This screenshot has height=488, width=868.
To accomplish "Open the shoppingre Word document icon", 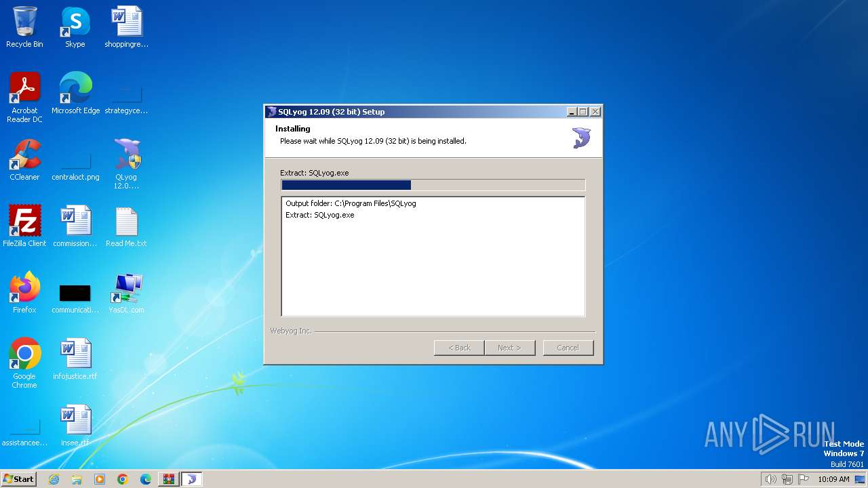I will (126, 28).
